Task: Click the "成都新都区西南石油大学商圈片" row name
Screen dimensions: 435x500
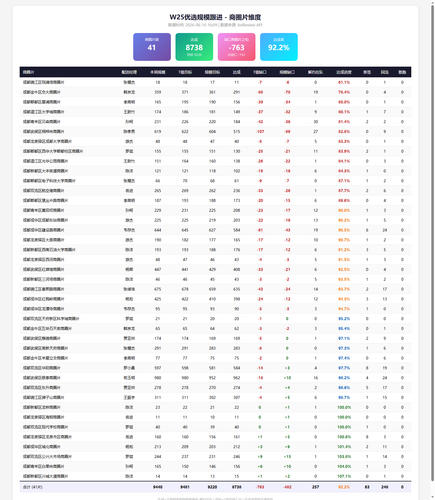Action: point(49,250)
